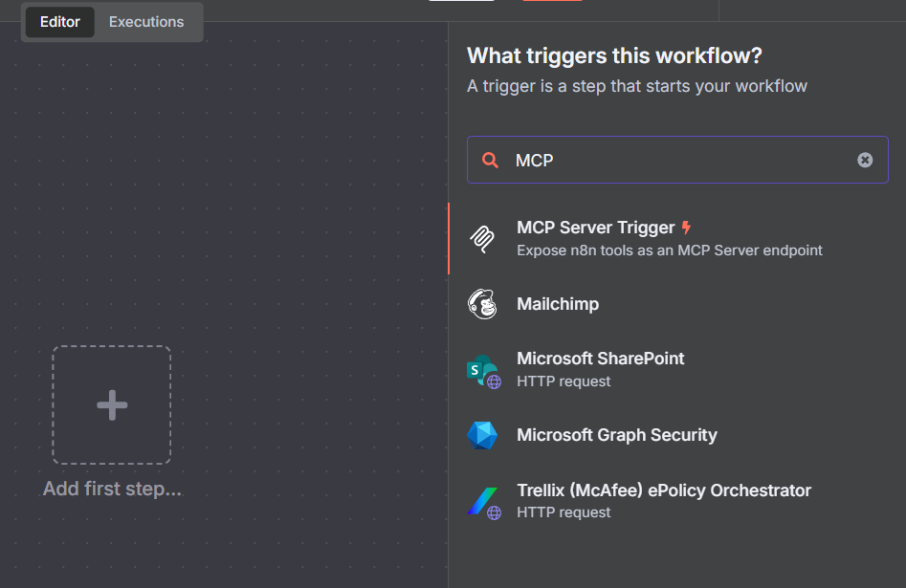Click 'HTTP request' under Trellix ePolicy Orchestrator
Viewport: 906px width, 588px height.
point(563,512)
